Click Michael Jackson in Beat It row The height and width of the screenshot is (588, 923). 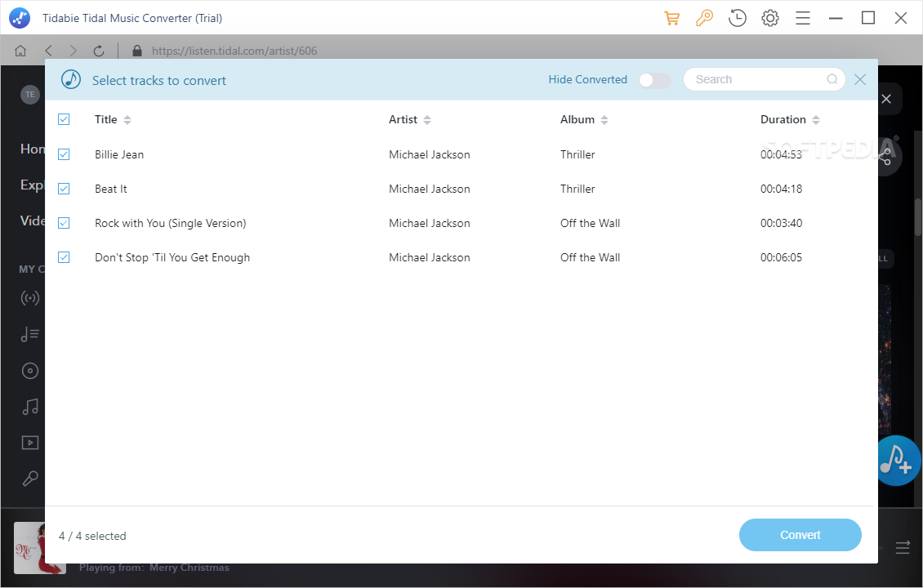pos(429,189)
